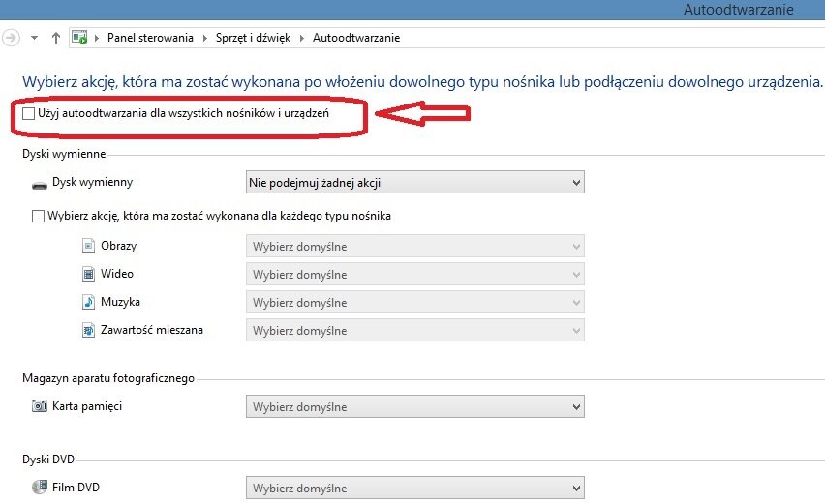Image resolution: width=825 pixels, height=504 pixels.
Task: Click the Control Panel icon in address bar
Action: [x=83, y=38]
